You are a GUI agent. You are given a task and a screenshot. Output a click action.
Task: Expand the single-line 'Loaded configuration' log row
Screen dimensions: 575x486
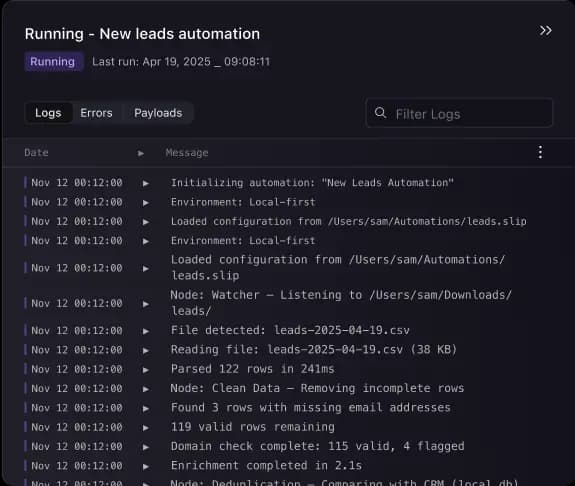[146, 222]
